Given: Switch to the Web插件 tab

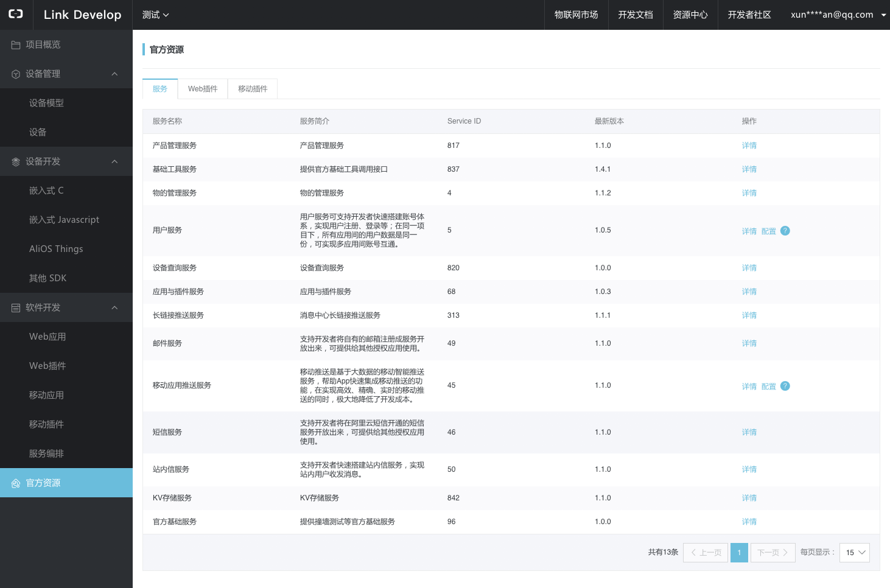Looking at the screenshot, I should coord(203,89).
